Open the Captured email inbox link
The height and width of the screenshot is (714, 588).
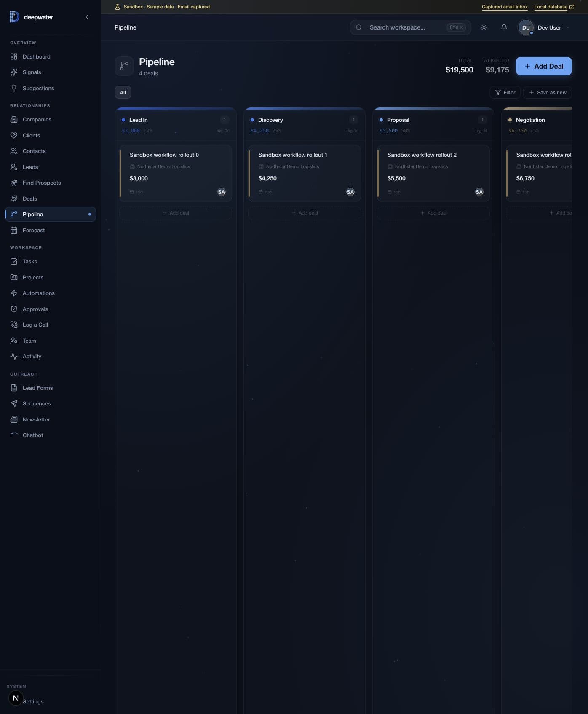pyautogui.click(x=505, y=7)
